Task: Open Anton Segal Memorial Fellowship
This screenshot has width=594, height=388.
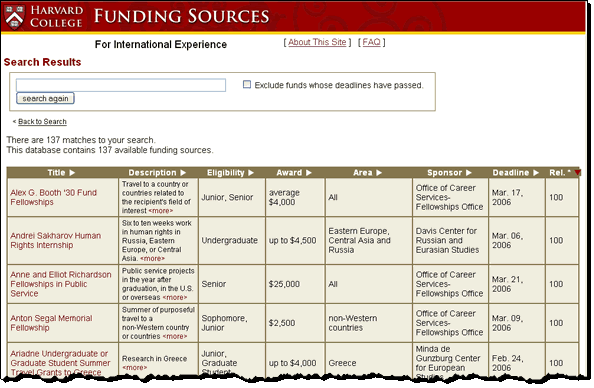Action: coord(51,323)
